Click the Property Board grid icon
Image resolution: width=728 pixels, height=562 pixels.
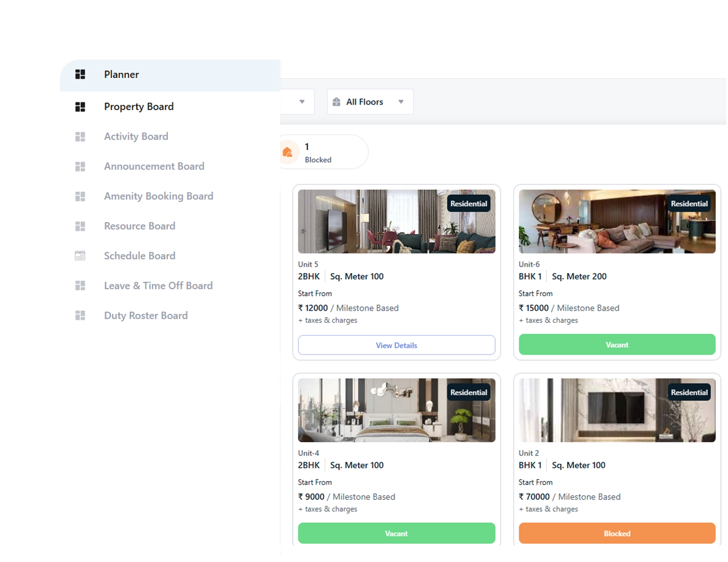point(80,106)
